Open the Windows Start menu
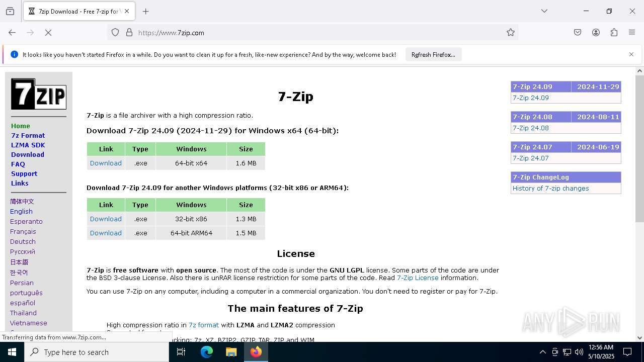The image size is (644, 362). tap(12, 352)
